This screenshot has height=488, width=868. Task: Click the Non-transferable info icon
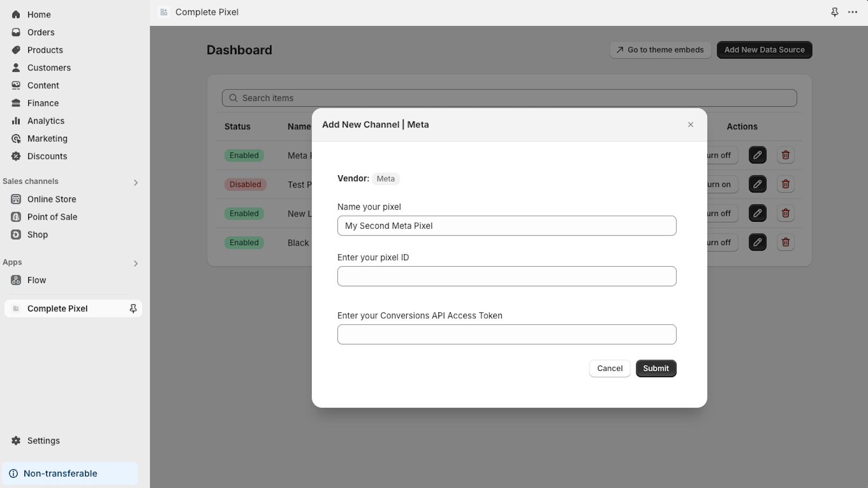coord(15,473)
